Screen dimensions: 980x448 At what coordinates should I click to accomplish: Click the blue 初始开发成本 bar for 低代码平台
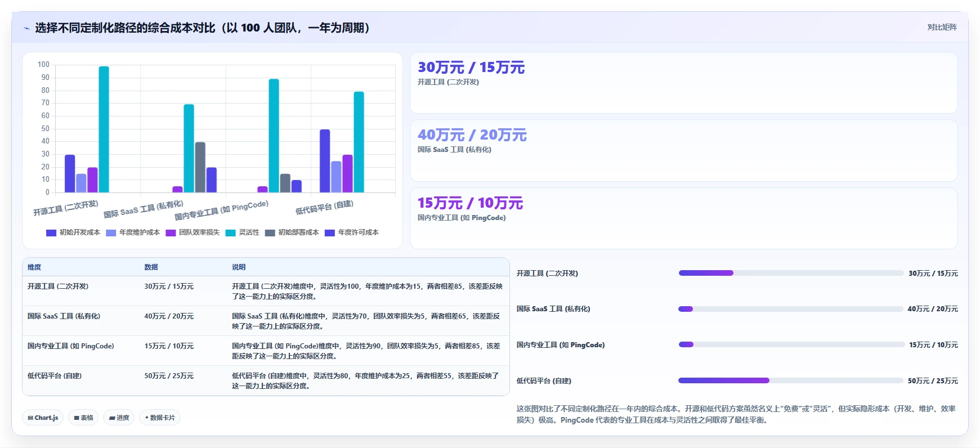(325, 161)
